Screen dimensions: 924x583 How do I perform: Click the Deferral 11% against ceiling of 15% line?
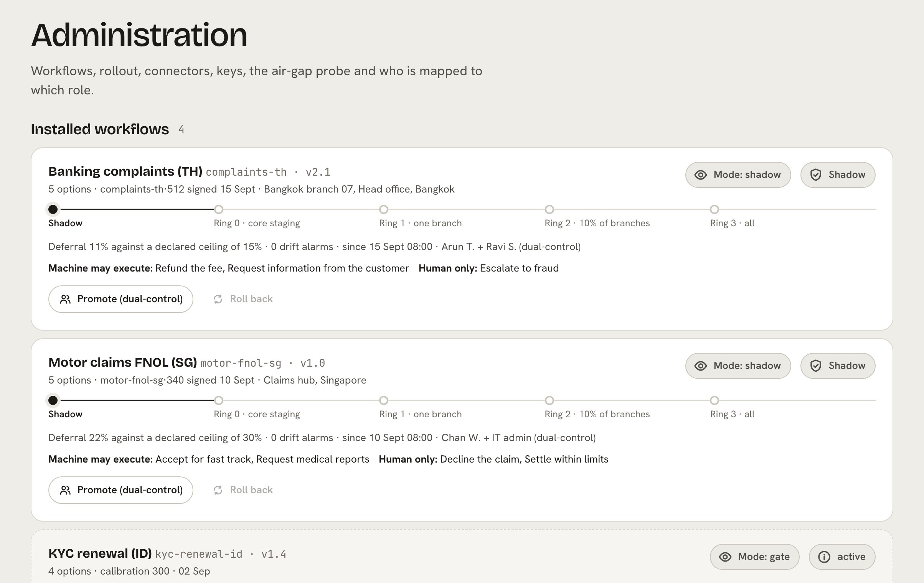pyautogui.click(x=314, y=247)
